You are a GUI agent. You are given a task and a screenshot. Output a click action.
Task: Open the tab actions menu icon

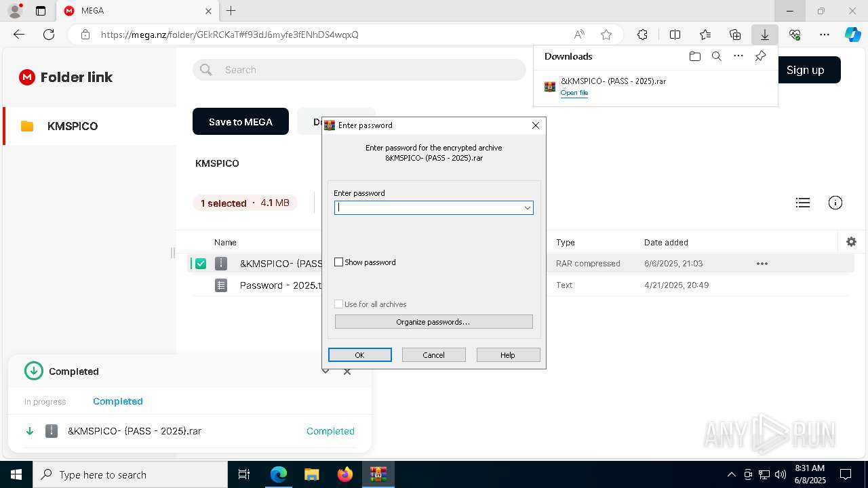41,11
